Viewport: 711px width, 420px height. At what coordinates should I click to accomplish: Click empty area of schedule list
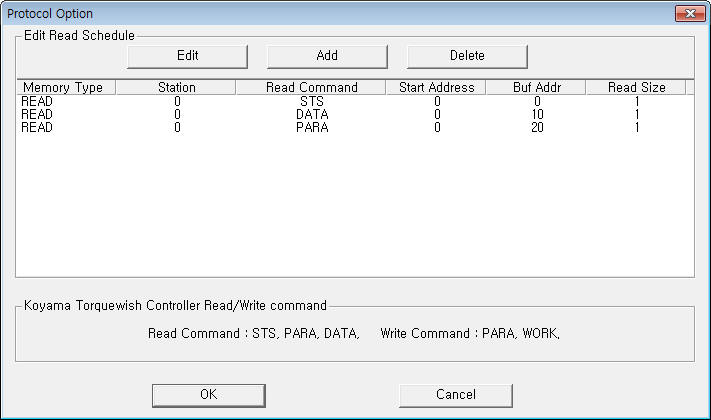354,210
